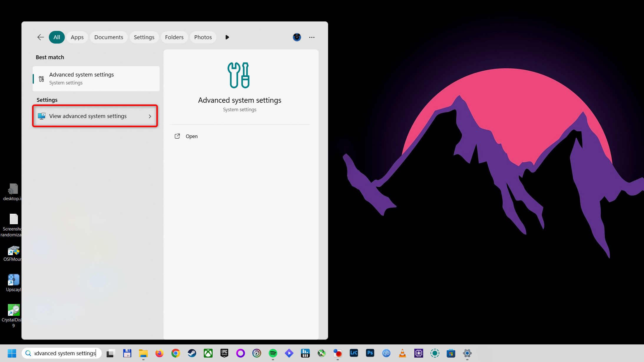Select the desktop.ini file on the desktop
This screenshot has height=362, width=644.
tap(12, 192)
